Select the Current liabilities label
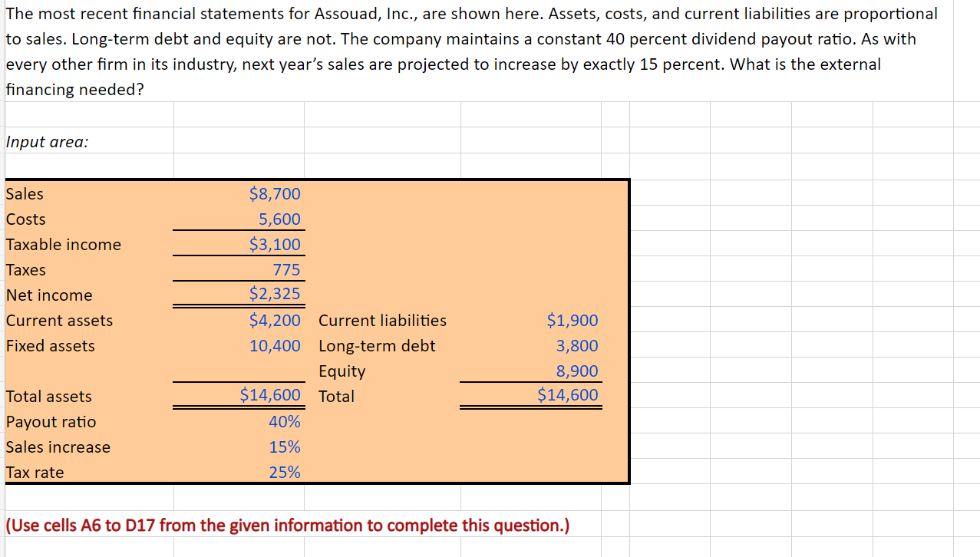The height and width of the screenshot is (557, 980). (x=382, y=320)
